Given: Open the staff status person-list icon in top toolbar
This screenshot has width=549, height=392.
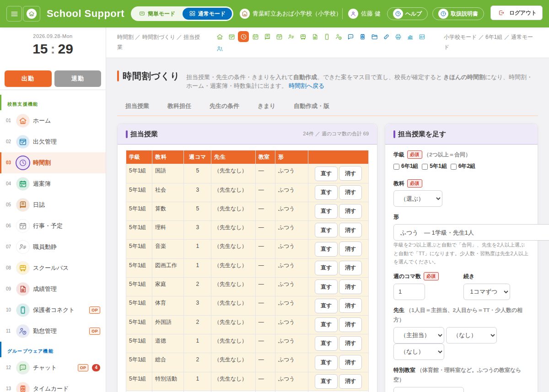Looking at the screenshot, I should [291, 37].
